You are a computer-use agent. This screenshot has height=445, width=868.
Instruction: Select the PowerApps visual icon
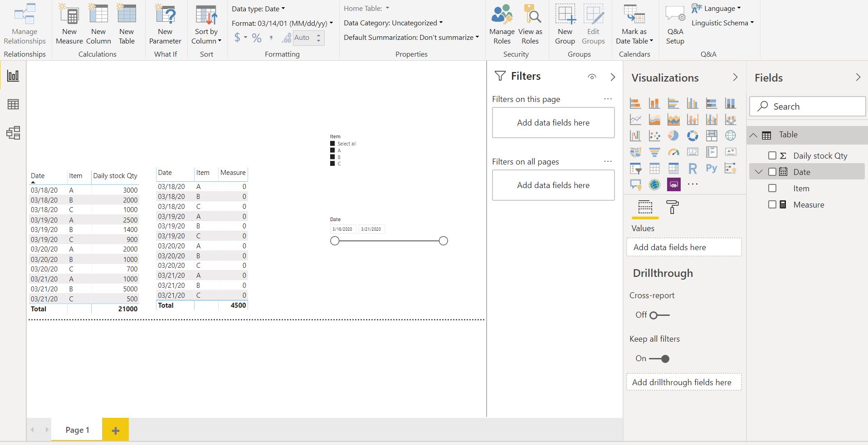(x=673, y=184)
